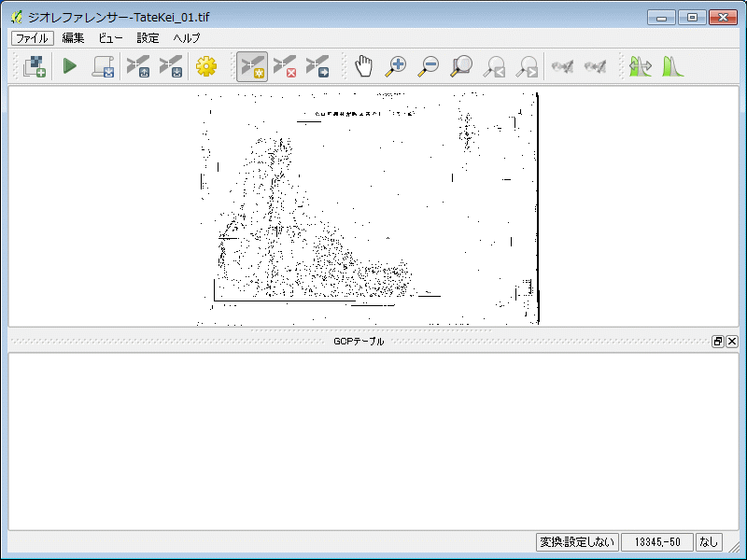Select the Zoom In magnifier tool
The image size is (747, 560).
[x=396, y=66]
